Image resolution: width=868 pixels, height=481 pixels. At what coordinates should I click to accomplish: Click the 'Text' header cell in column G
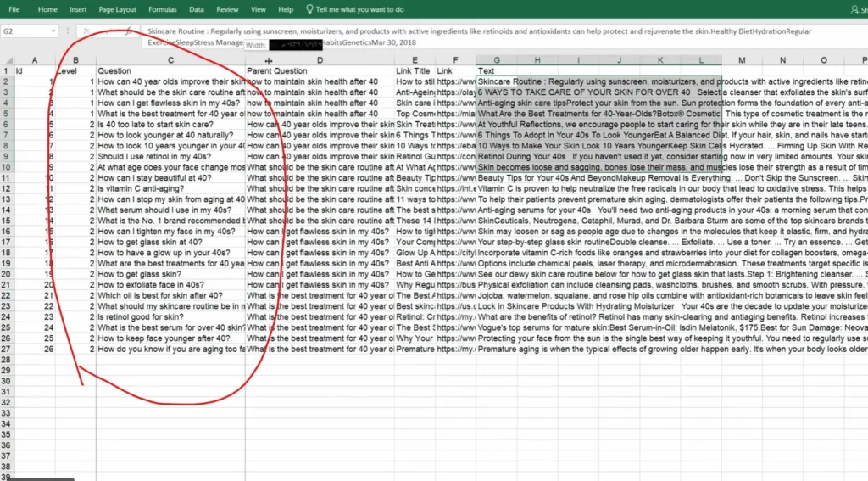(497, 71)
